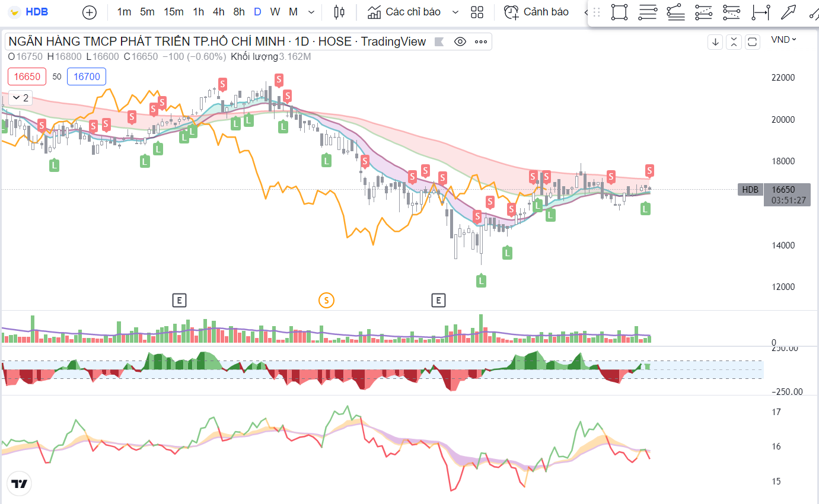Screen dimensions: 819x504
Task: Click the S signal label above the latest candle
Action: click(x=649, y=171)
